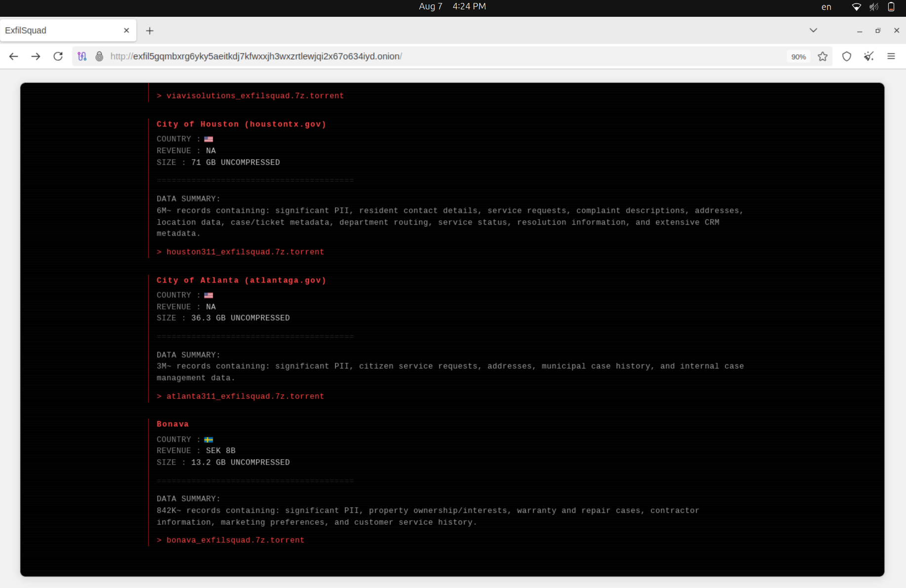
Task: Expand the list all tabs dropdown
Action: (x=813, y=30)
